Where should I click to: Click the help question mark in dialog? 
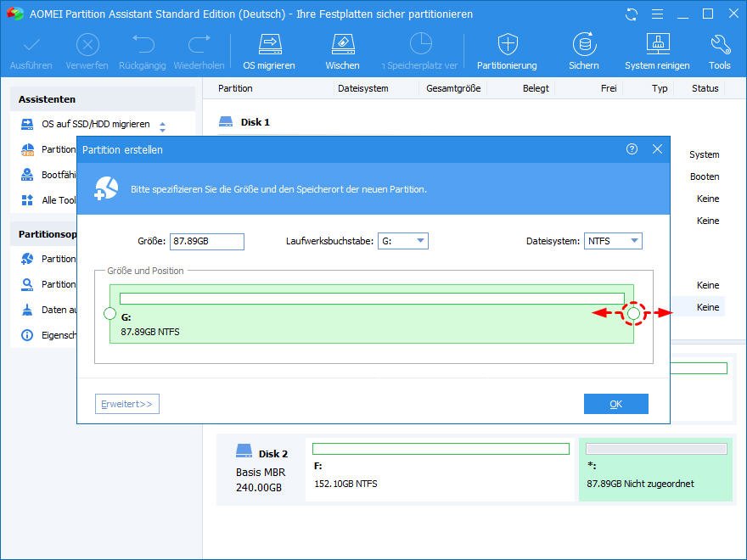coord(632,149)
